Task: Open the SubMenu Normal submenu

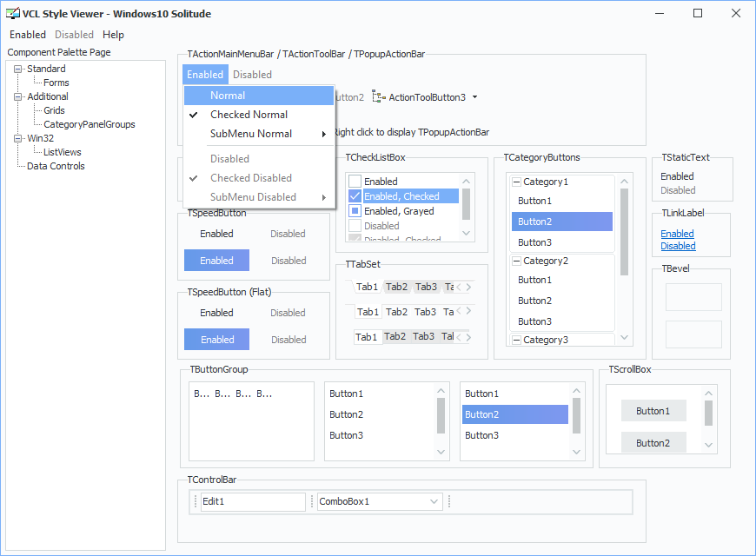Action: pos(260,134)
